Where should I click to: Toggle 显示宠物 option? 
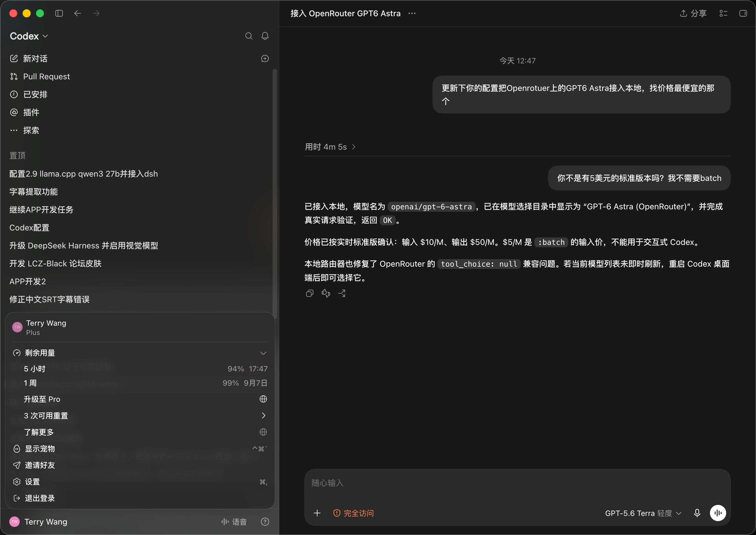coord(140,448)
